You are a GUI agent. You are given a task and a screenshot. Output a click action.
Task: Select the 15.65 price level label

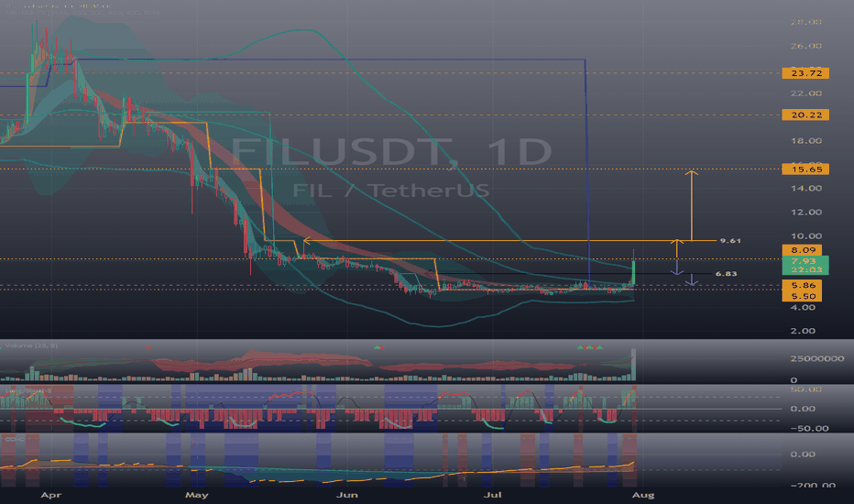point(805,170)
